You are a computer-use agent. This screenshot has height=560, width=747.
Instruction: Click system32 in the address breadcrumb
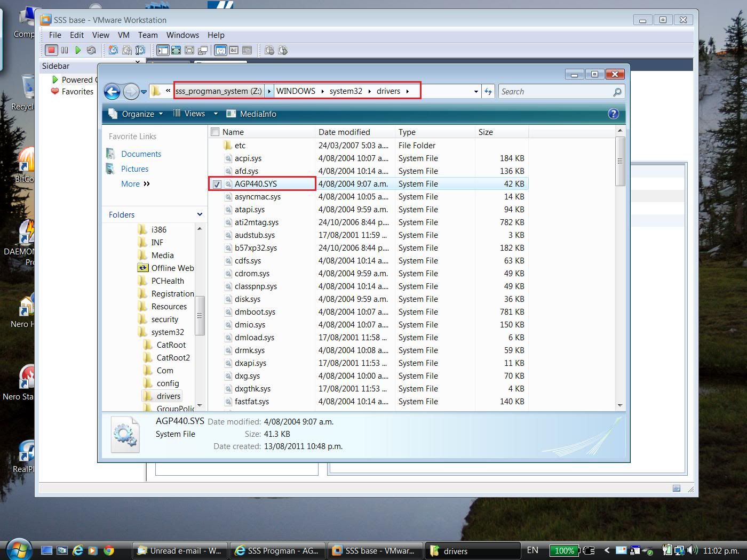pos(346,91)
